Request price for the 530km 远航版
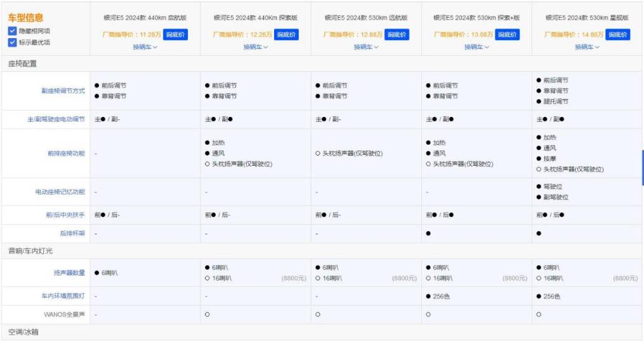Image resolution: width=644 pixels, height=341 pixels. click(x=397, y=34)
